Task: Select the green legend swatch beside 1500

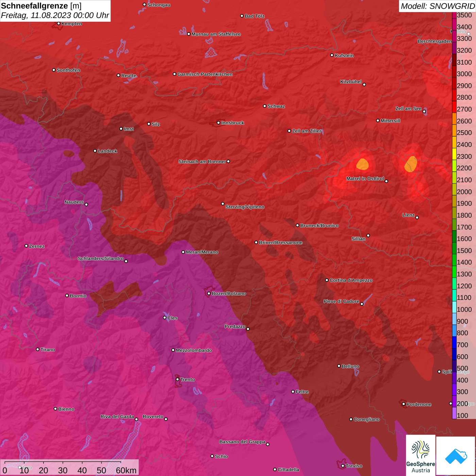Action: tap(454, 248)
